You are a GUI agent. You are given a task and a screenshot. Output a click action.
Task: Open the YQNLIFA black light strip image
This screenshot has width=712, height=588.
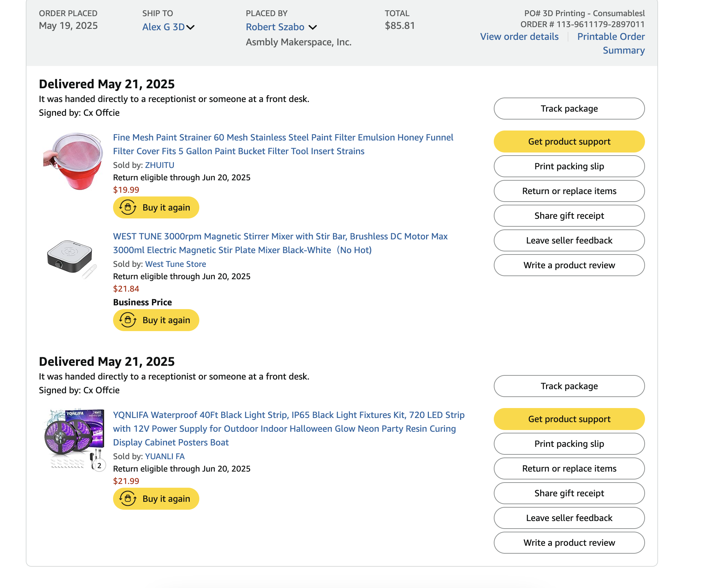coord(74,440)
